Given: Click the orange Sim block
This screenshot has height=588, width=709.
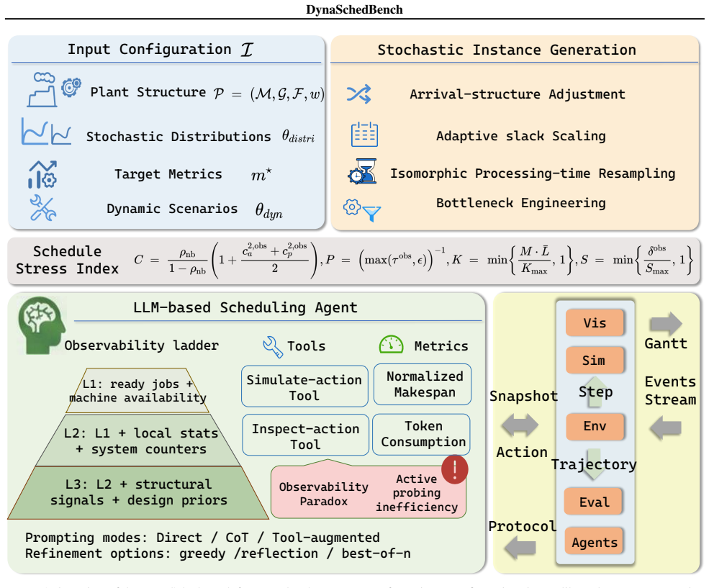Looking at the screenshot, I should pos(595,360).
